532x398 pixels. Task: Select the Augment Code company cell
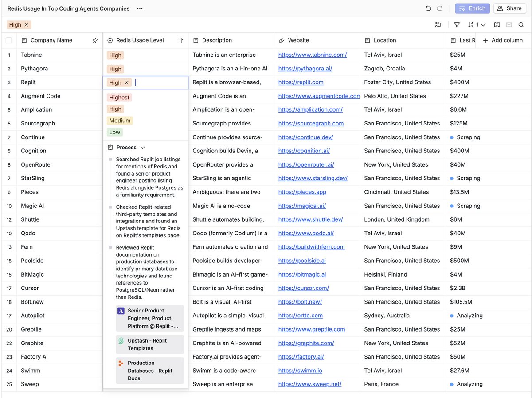pos(60,96)
